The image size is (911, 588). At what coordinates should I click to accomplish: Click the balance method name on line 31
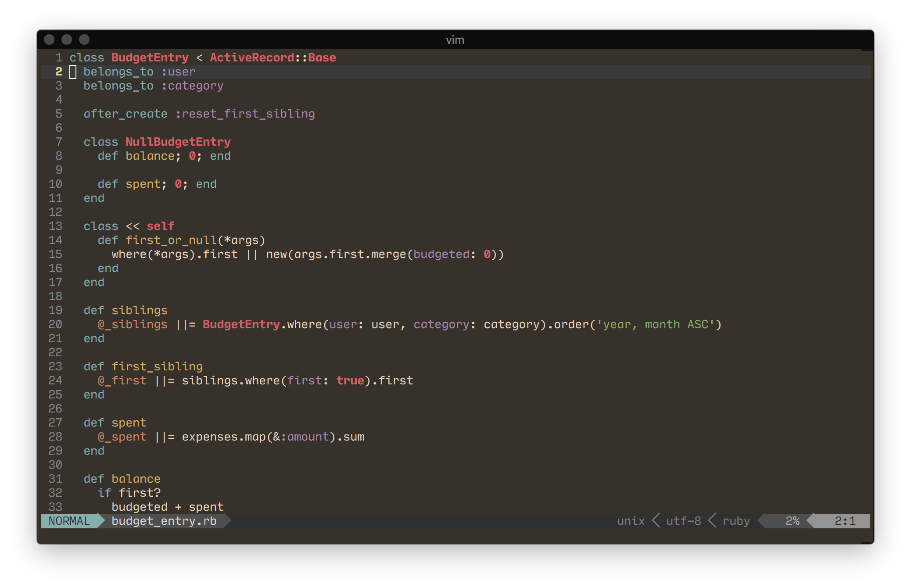tap(136, 479)
